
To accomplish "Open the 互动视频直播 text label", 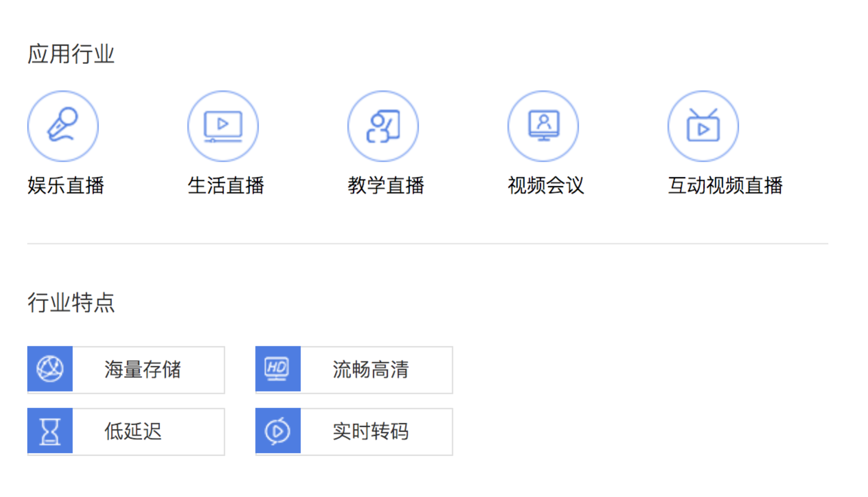I will point(725,186).
